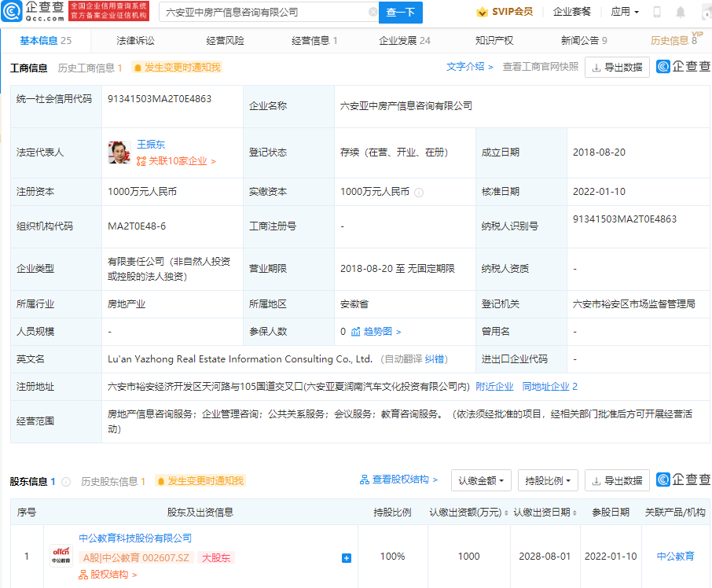Open the notifications bell icon
Viewport: 712px width, 588px height.
681,13
